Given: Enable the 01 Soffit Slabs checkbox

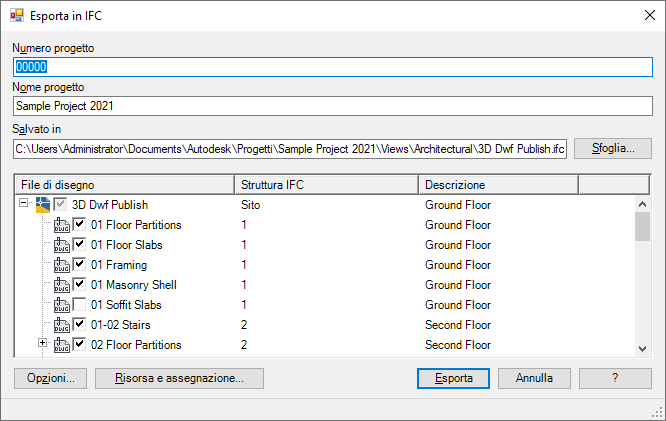Looking at the screenshot, I should (x=79, y=305).
